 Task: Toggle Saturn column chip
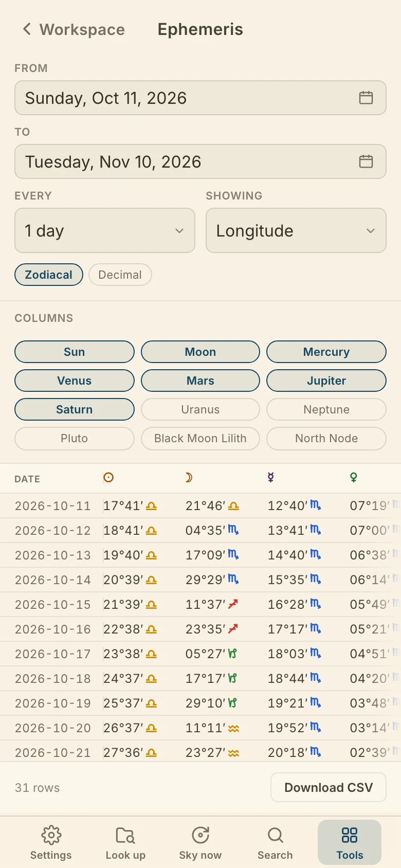[75, 409]
